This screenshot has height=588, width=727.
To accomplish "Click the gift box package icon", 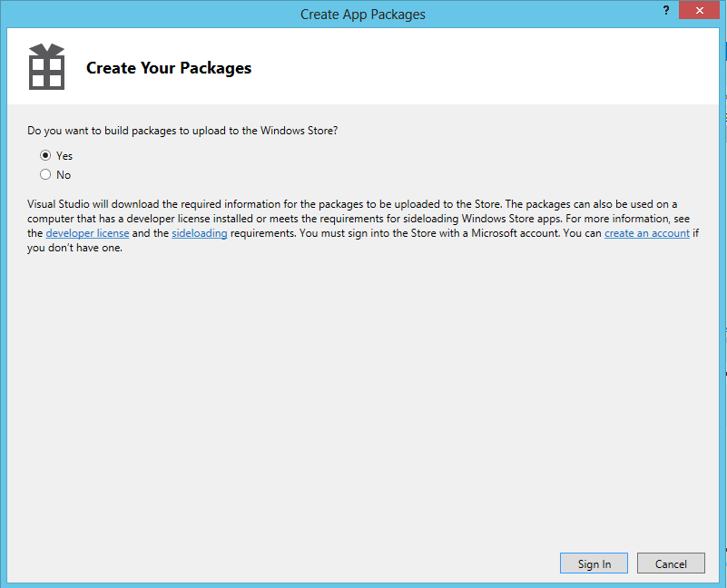I will click(x=46, y=67).
